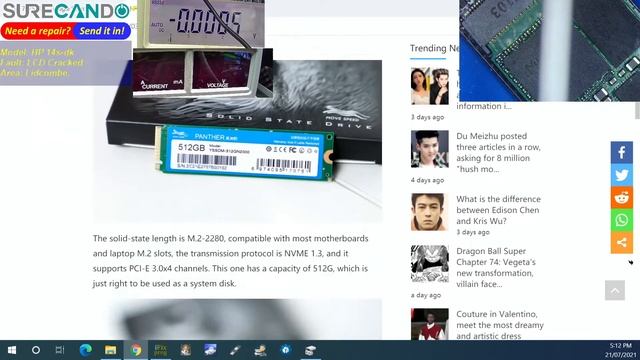Click the '4 days ago' timestamp
The image size is (640, 360).
[x=427, y=180]
